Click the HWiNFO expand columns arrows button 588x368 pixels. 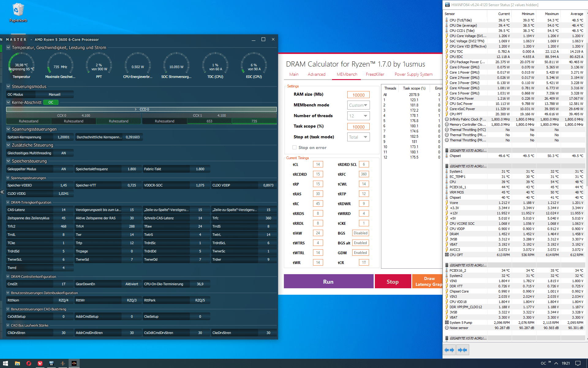(449, 350)
